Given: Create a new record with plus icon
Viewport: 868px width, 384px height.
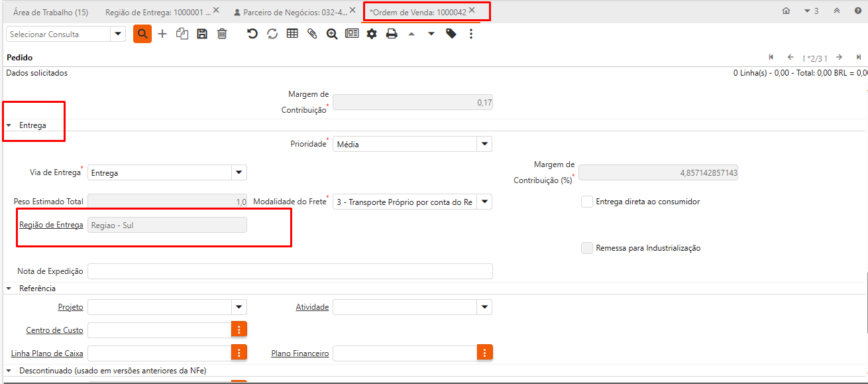Looking at the screenshot, I should [162, 34].
